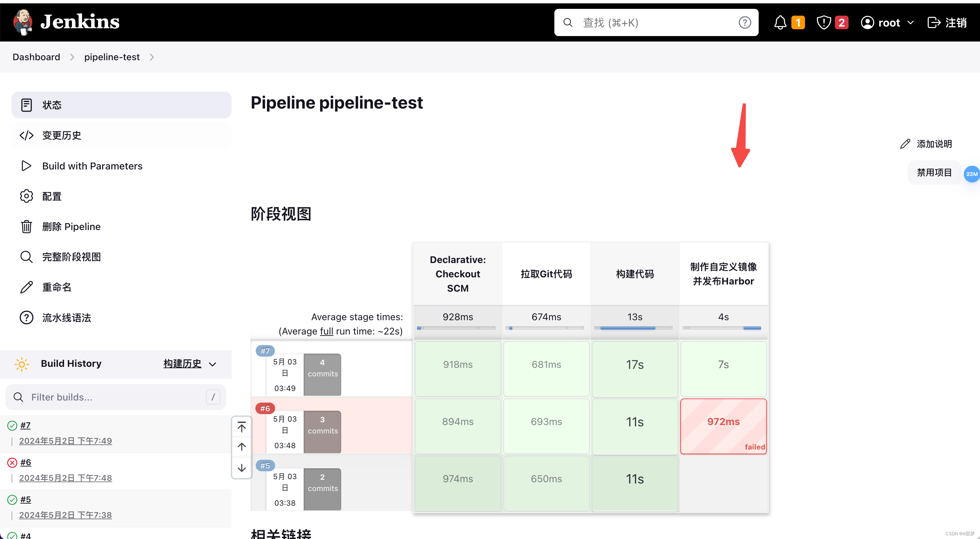This screenshot has width=980, height=539.
Task: Select the Build with Parameters menu item
Action: [x=92, y=165]
